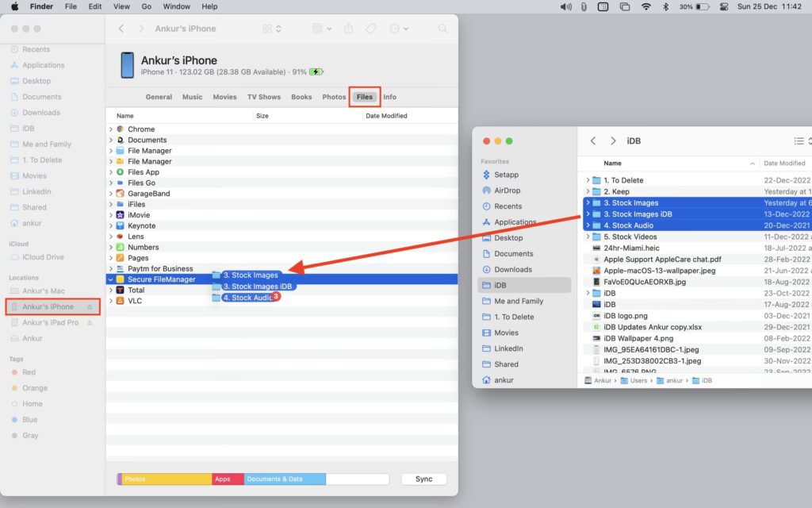Click the Share icon in Finder toolbar
The image size is (812, 508).
pos(349,29)
